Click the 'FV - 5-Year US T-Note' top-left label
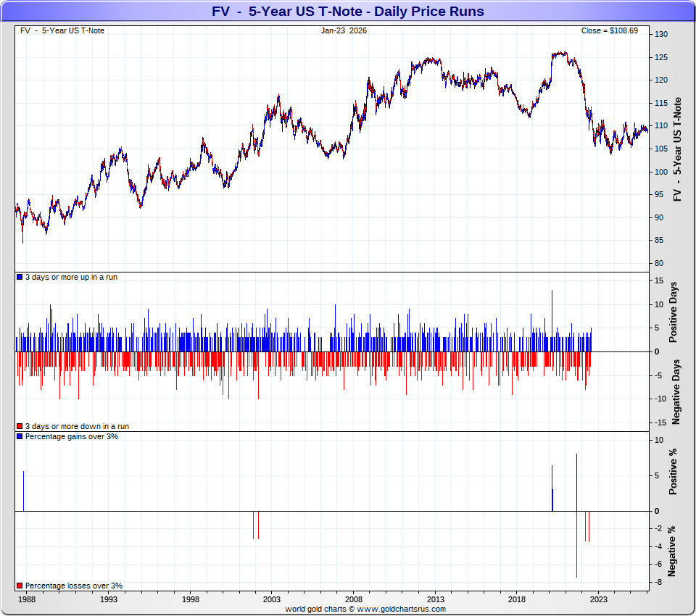 point(62,30)
